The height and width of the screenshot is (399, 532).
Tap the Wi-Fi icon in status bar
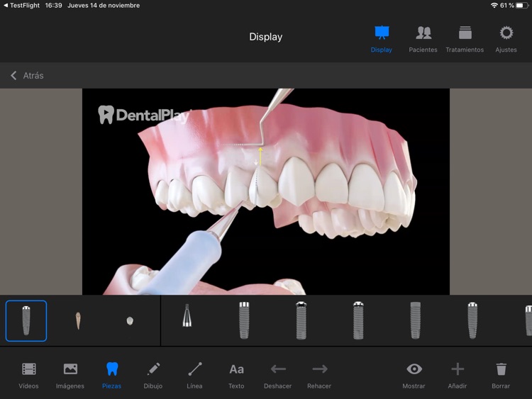(494, 6)
